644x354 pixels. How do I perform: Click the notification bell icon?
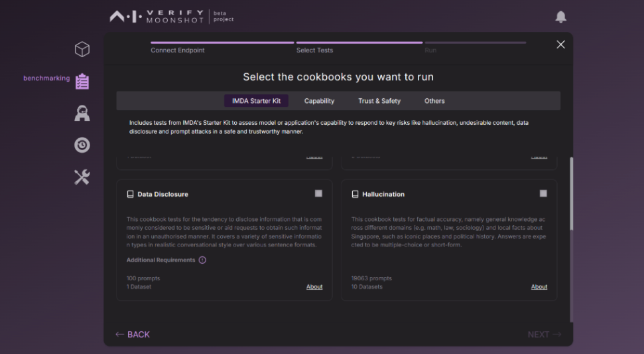pos(560,17)
